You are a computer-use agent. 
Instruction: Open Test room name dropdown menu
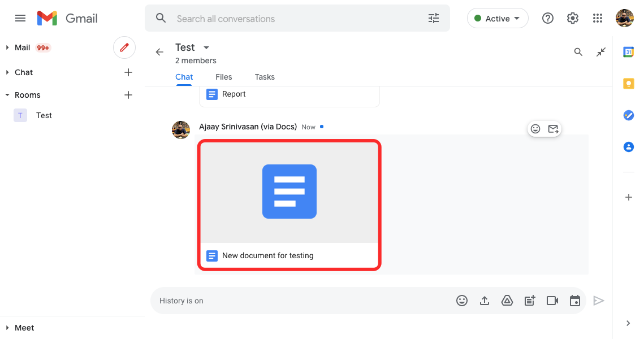coord(206,47)
